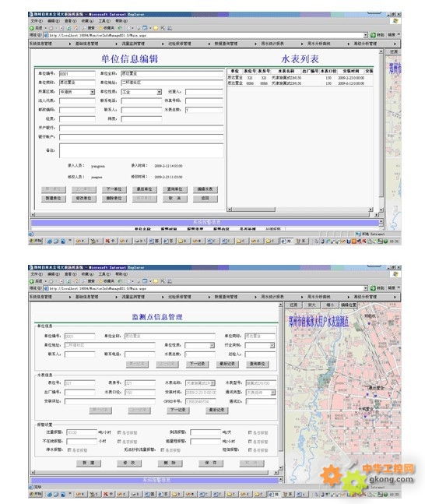Select blue map marker beside 思达置业 label
This screenshot has width=425, height=504.
click(x=367, y=393)
